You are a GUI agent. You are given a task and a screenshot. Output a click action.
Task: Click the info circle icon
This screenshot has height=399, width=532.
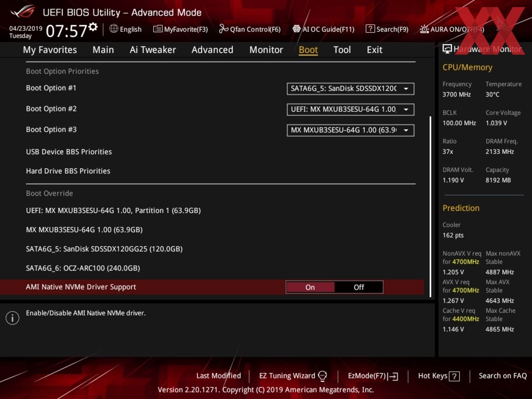13,318
